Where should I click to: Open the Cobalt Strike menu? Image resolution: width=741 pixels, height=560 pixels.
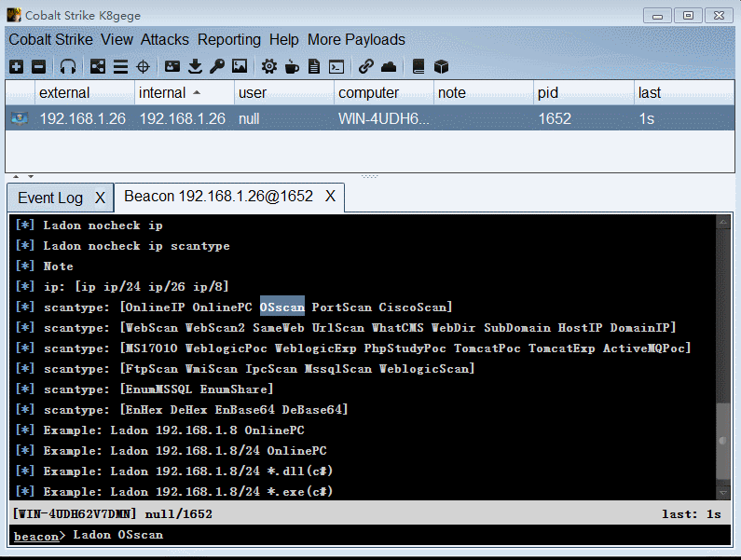51,40
